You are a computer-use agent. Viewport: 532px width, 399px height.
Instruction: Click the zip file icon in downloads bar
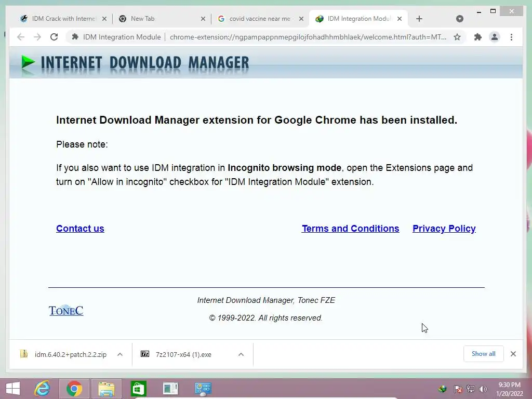[24, 354]
